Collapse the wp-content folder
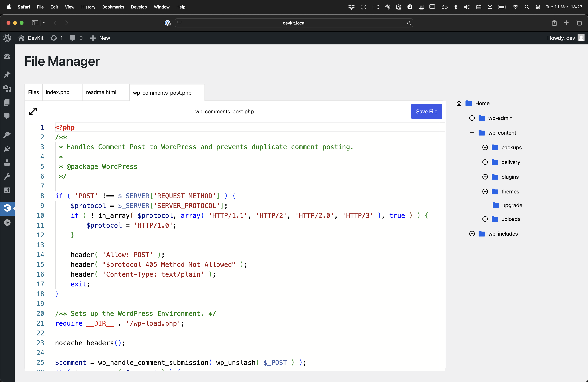Viewport: 588px width, 382px height. click(472, 133)
